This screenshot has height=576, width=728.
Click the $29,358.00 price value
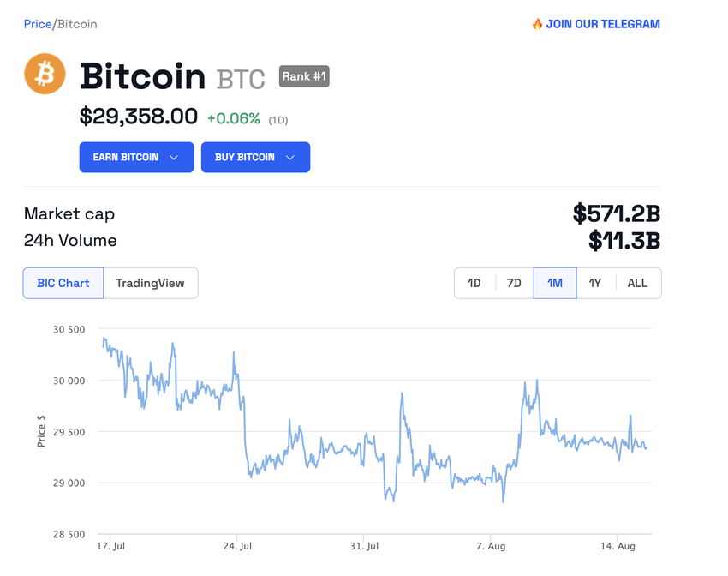tap(139, 117)
